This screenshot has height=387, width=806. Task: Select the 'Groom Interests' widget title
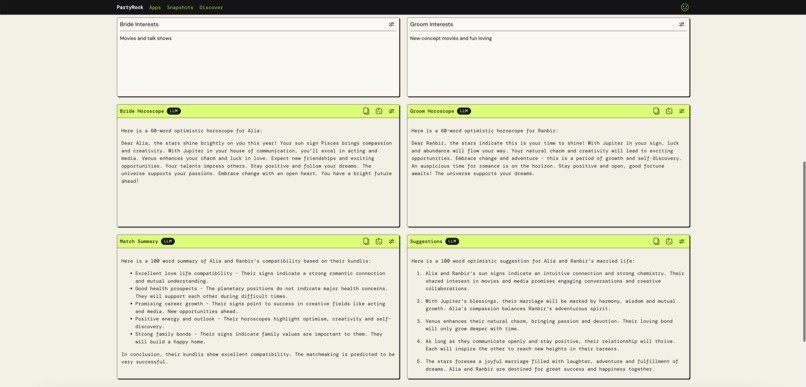pyautogui.click(x=431, y=24)
